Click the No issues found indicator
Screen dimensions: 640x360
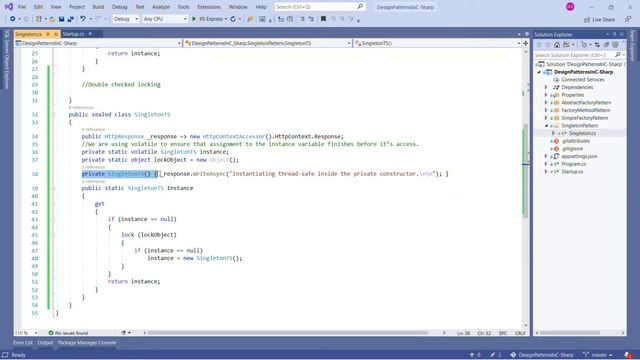point(68,333)
